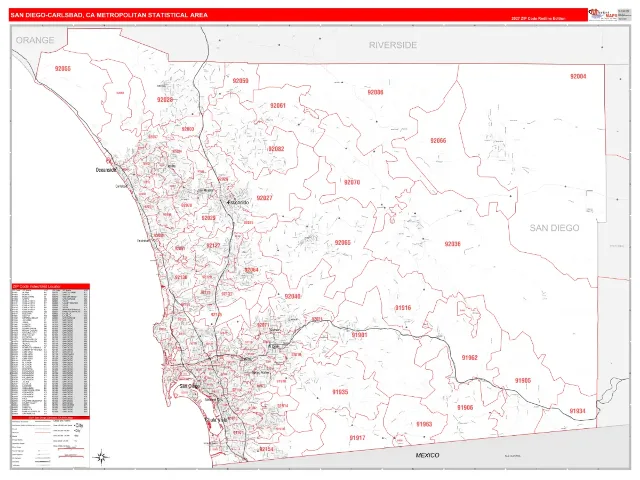Click ZIP code 92082 label
640x480 pixels.
click(276, 149)
